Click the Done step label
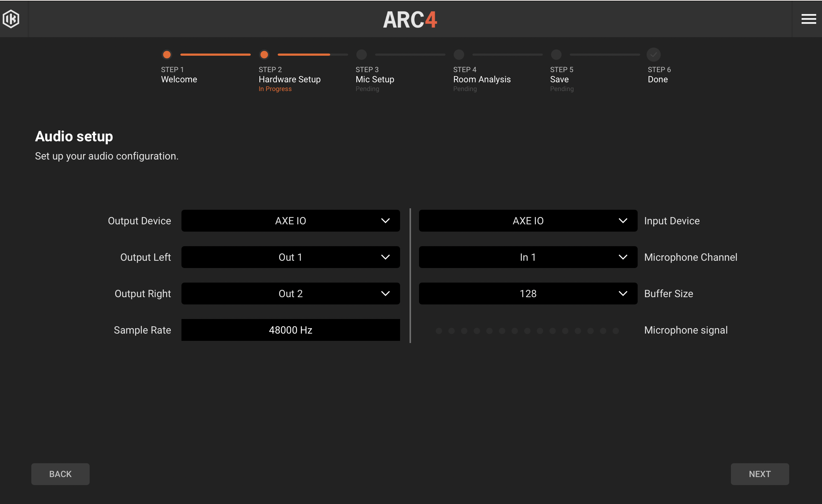Screen dimensions: 822x504 point(658,79)
